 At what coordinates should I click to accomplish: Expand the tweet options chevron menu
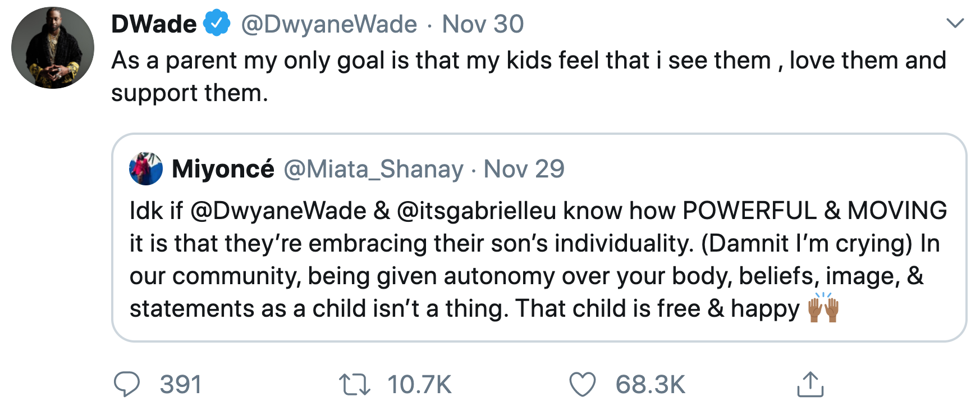tap(955, 24)
